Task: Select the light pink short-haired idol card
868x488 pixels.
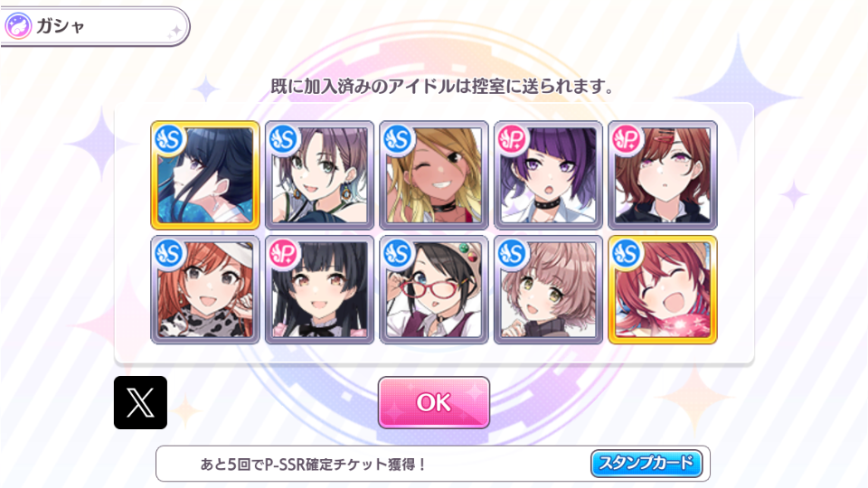Action: tap(548, 290)
